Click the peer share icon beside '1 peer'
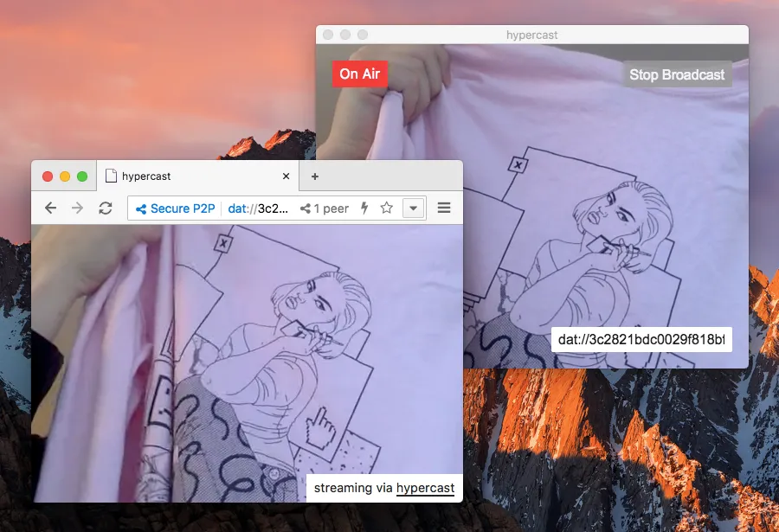 pyautogui.click(x=305, y=208)
